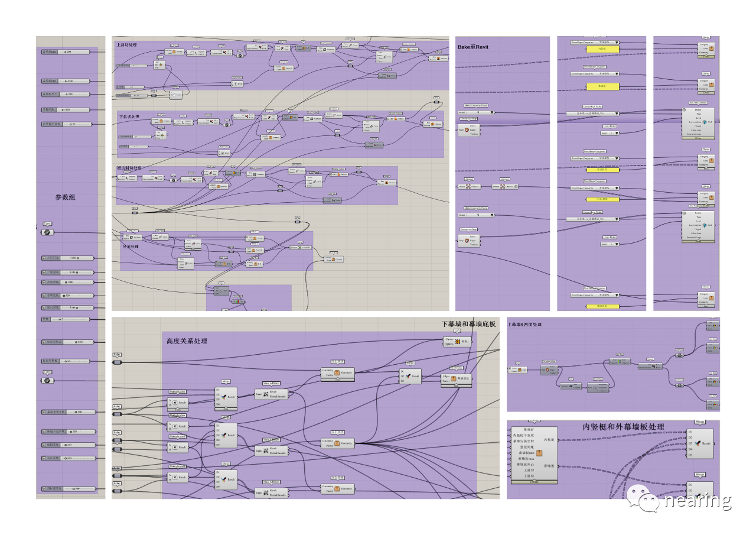This screenshot has width=756, height=535.
Task: Click the 幕墙1 component icon
Action: pos(458,342)
